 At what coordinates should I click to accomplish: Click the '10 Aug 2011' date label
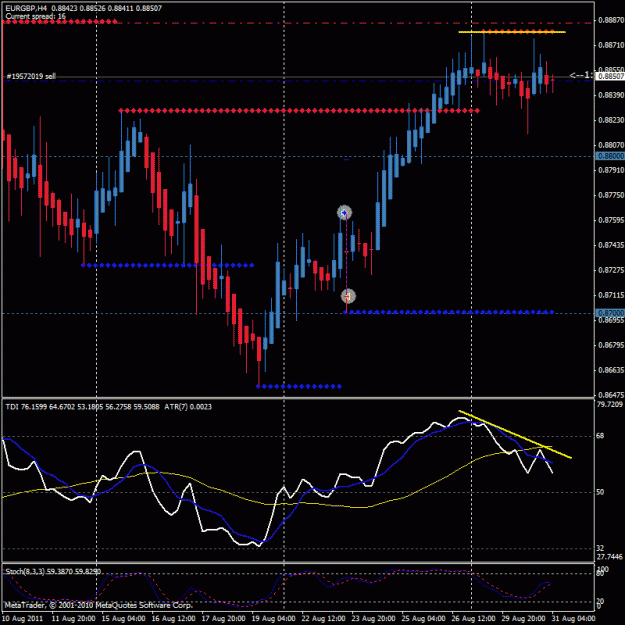tap(23, 619)
